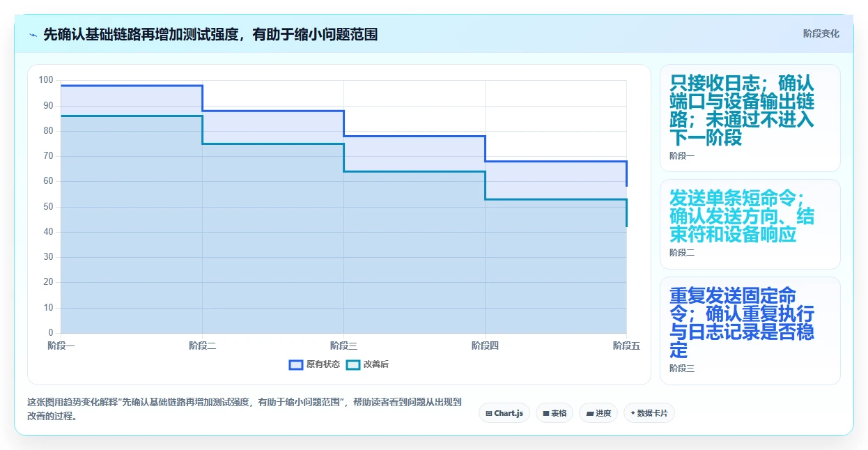Select the 数据卡片 tag
This screenshot has height=450, width=868.
tap(649, 413)
